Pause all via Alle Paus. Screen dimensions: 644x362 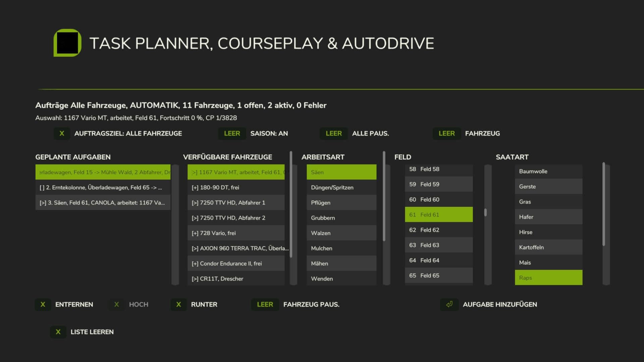(370, 133)
